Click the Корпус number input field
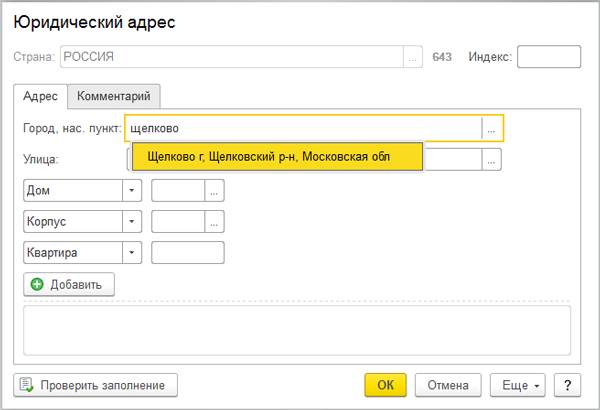Viewport: 600px width, 410px height. 178,222
